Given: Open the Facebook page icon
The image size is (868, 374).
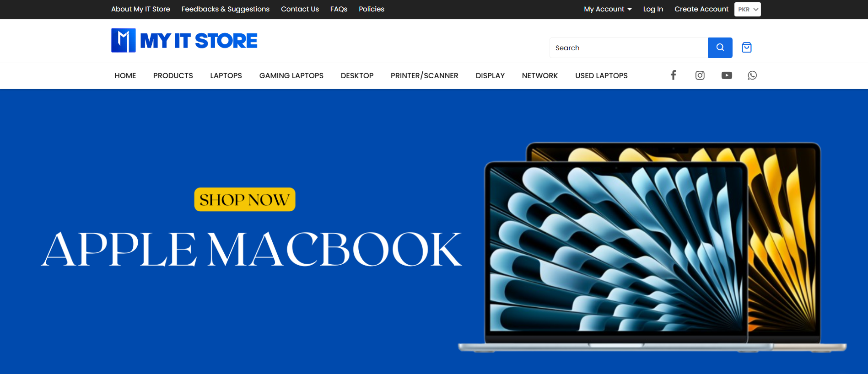Looking at the screenshot, I should point(673,75).
